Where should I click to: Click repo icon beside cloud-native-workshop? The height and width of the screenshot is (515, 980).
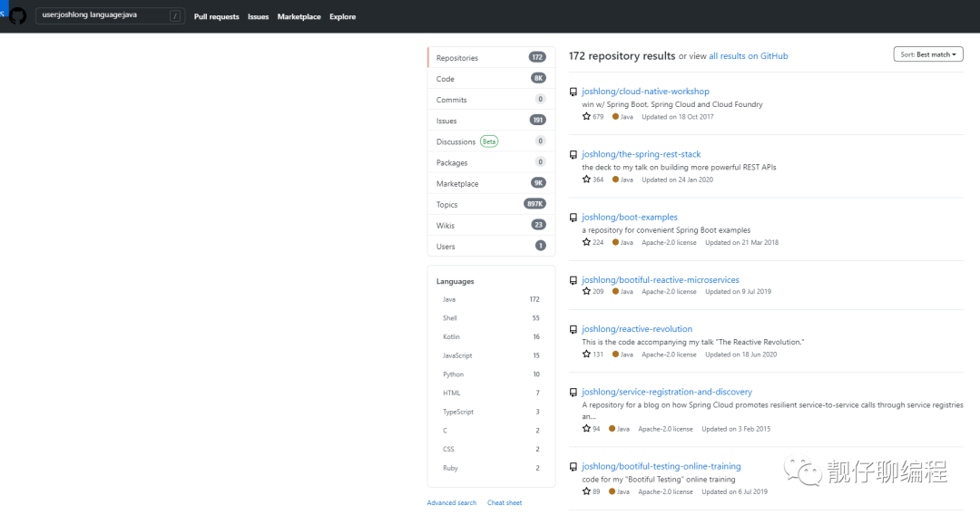[573, 92]
